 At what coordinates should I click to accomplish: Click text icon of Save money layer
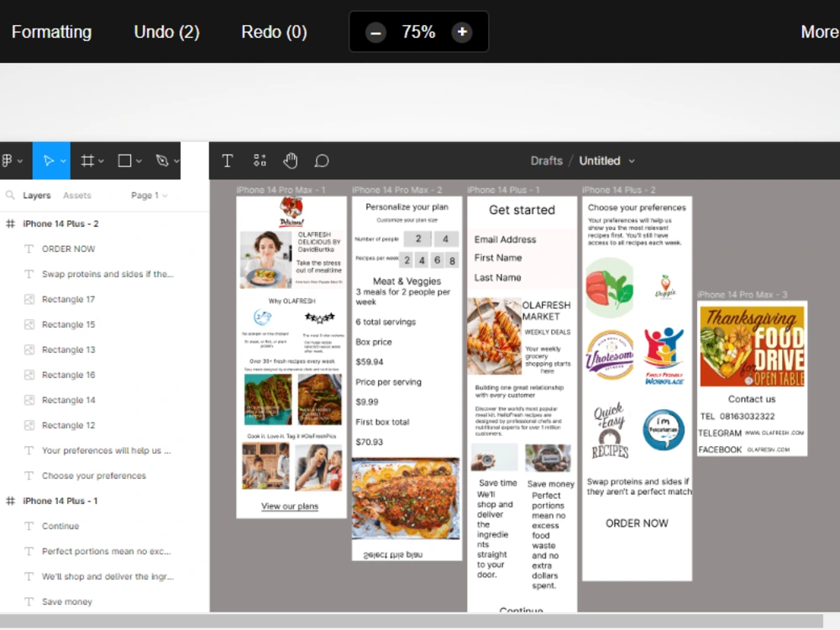click(x=29, y=601)
